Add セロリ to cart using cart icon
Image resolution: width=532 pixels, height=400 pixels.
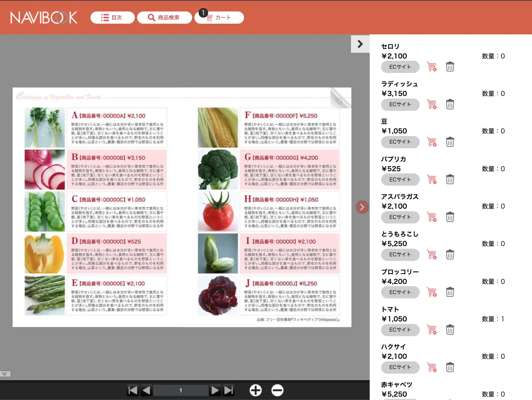tap(432, 67)
